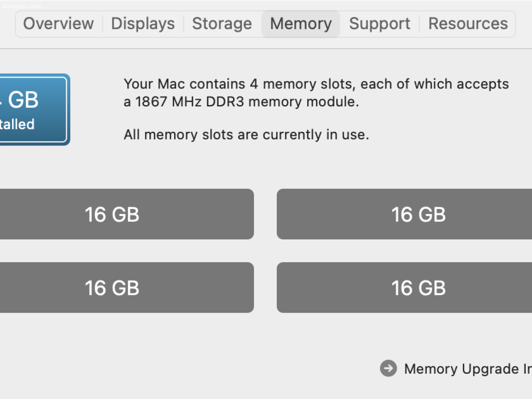The image size is (532, 399).
Task: Click the large GB figure in the blue badge
Action: pos(20,100)
